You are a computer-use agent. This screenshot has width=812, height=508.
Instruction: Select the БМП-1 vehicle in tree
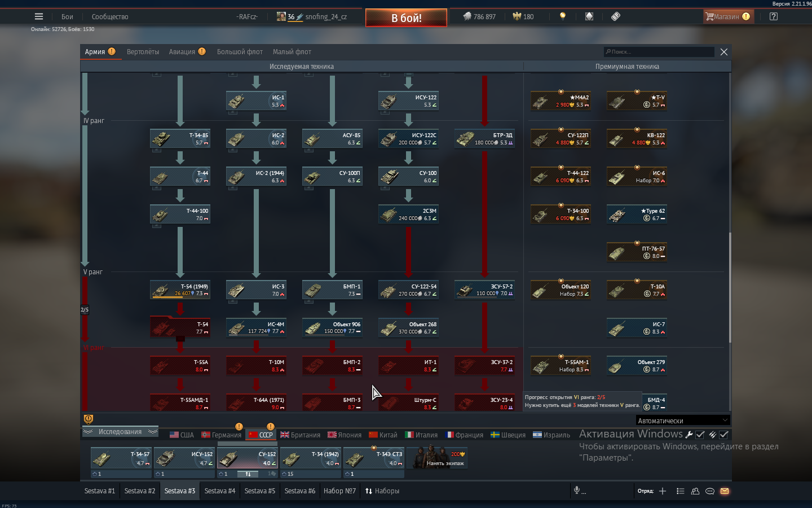(332, 290)
